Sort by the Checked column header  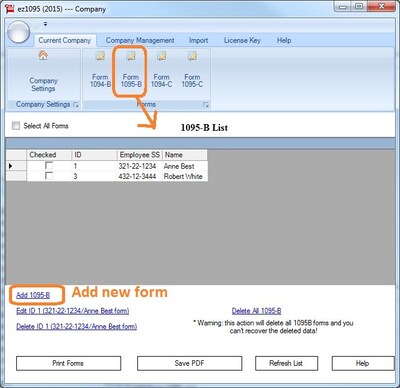click(x=49, y=155)
